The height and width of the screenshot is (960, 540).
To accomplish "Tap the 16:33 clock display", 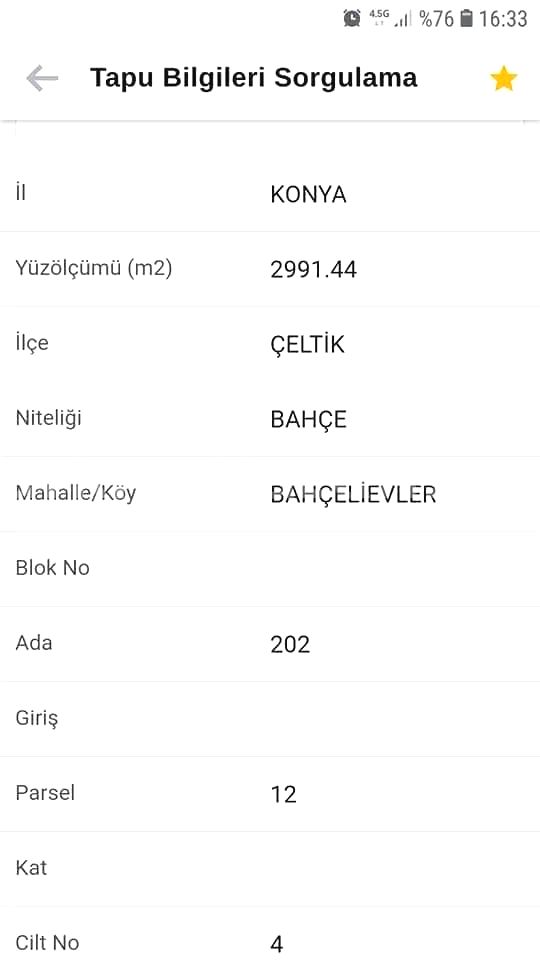I will [x=503, y=18].
